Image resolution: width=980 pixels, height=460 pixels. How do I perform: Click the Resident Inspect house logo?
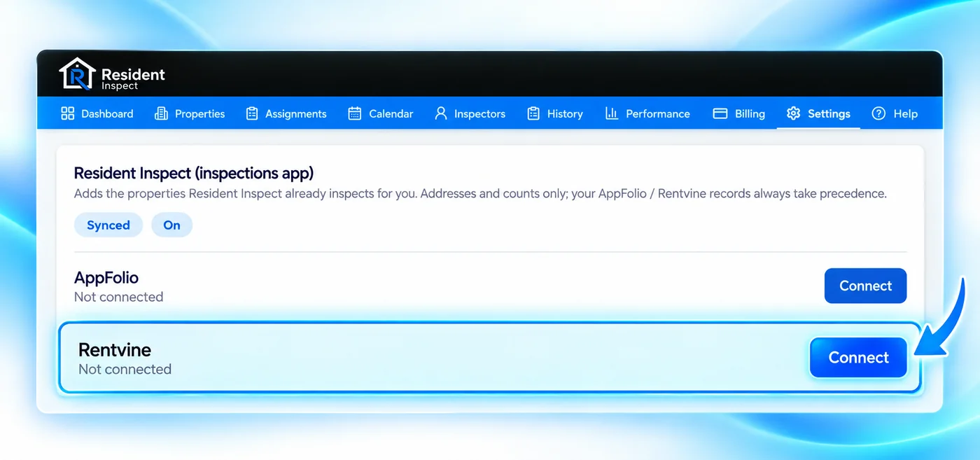coord(77,74)
